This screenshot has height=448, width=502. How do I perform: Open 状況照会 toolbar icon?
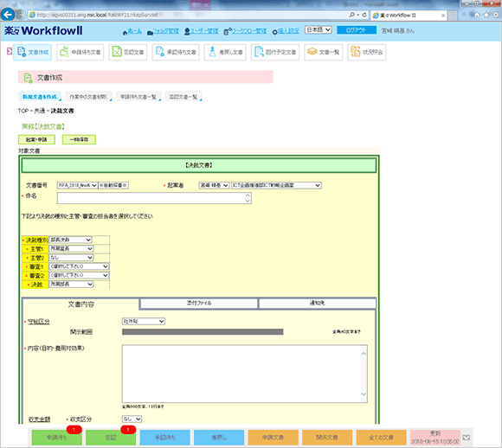356,52
